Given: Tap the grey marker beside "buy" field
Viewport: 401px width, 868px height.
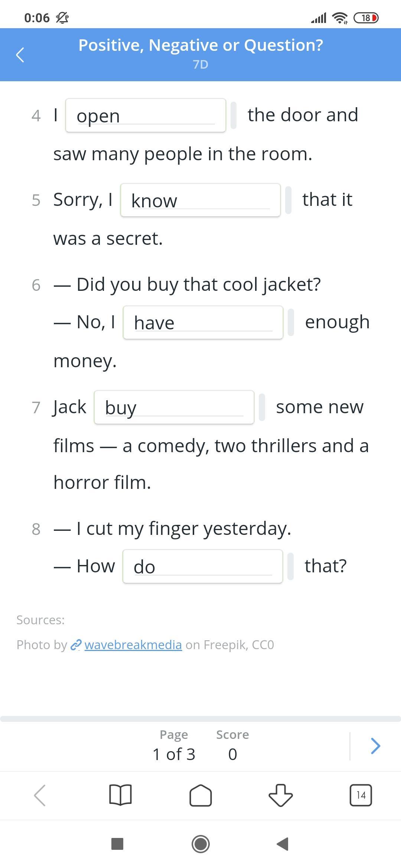Looking at the screenshot, I should [262, 407].
